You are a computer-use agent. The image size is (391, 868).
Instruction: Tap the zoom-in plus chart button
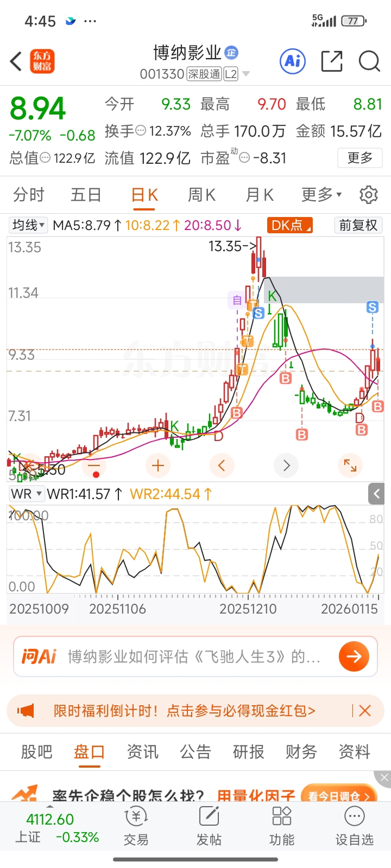158,465
